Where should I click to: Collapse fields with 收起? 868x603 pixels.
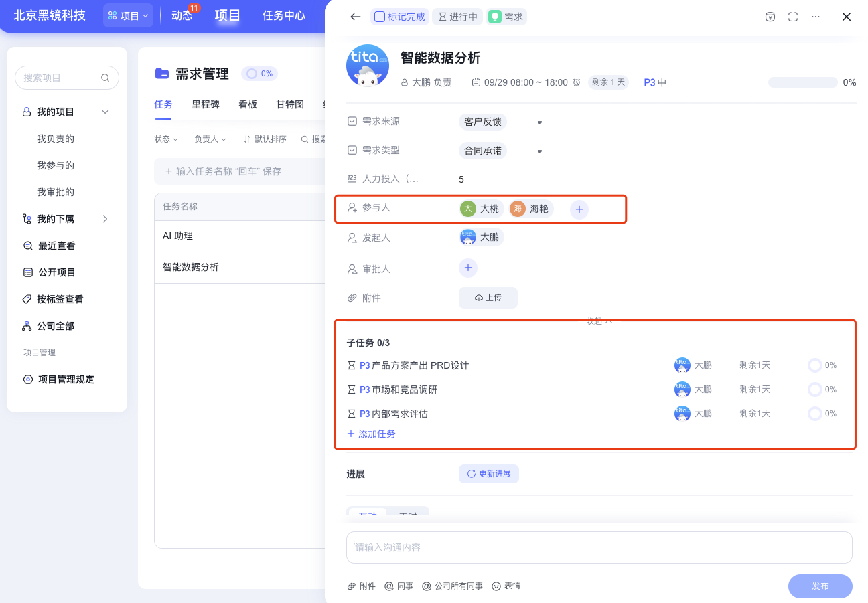click(x=599, y=321)
